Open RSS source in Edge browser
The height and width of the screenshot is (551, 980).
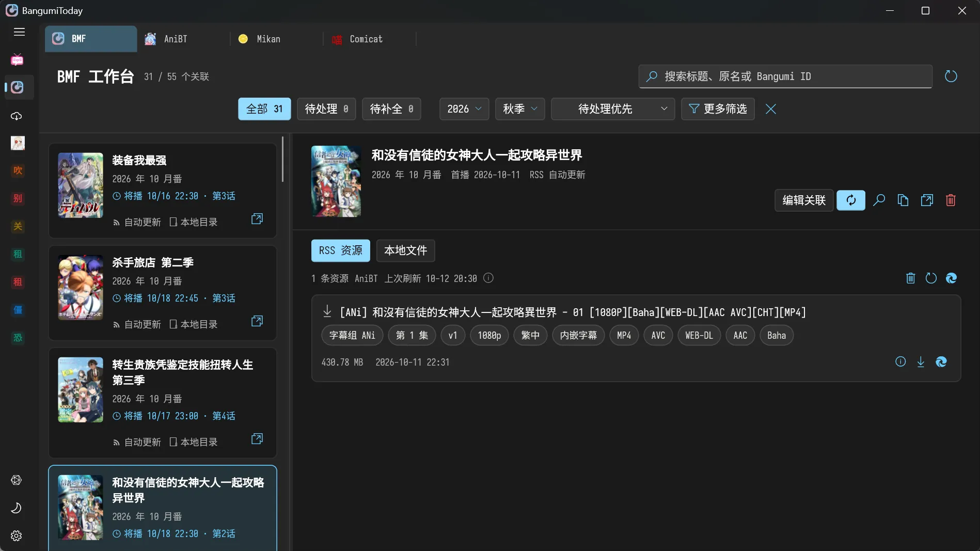pos(951,278)
